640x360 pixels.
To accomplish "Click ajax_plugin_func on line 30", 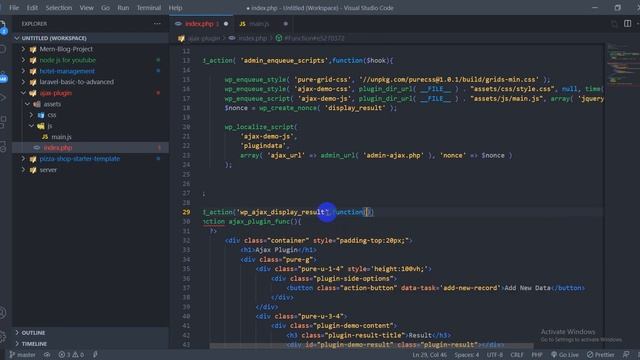I will [259, 222].
